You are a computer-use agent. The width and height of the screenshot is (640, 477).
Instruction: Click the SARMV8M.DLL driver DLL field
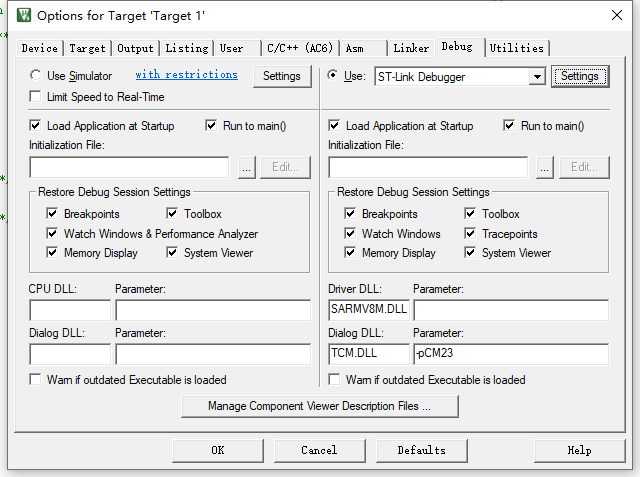(x=368, y=310)
